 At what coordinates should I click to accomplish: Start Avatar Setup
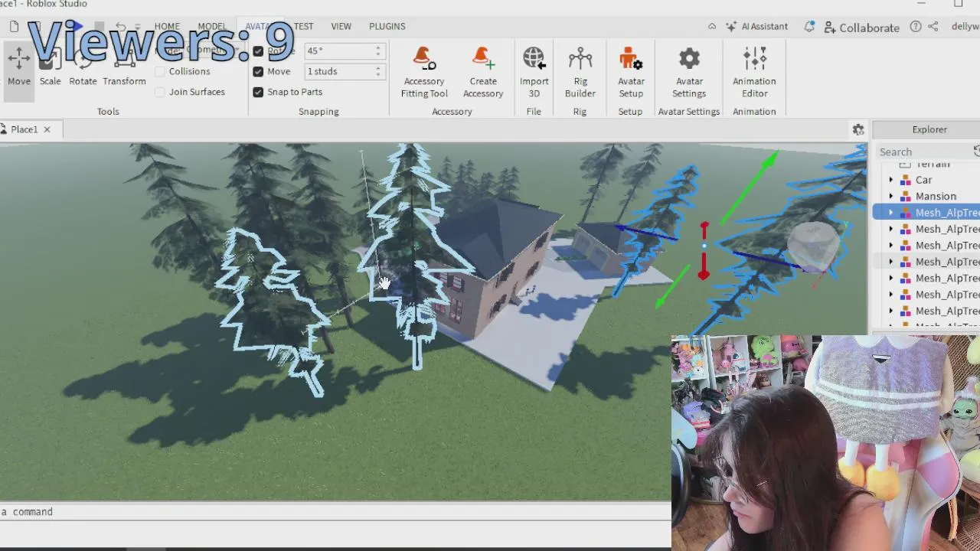coord(631,72)
